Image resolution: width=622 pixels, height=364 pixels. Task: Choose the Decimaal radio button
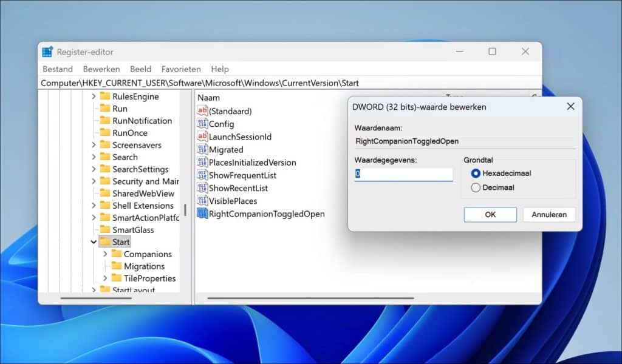point(476,187)
